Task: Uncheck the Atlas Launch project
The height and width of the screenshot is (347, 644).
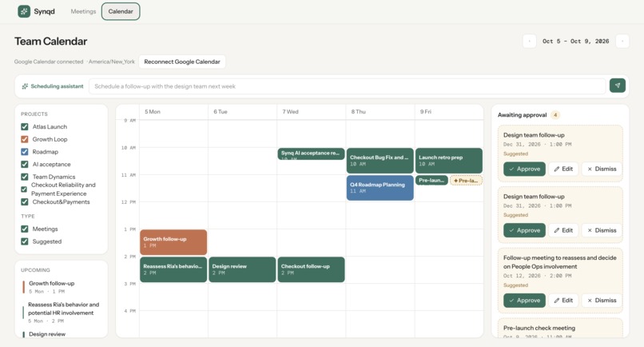Action: tap(25, 126)
